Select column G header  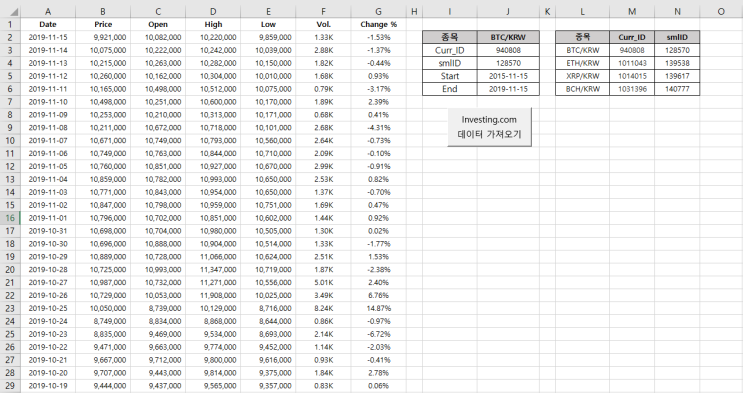[378, 11]
